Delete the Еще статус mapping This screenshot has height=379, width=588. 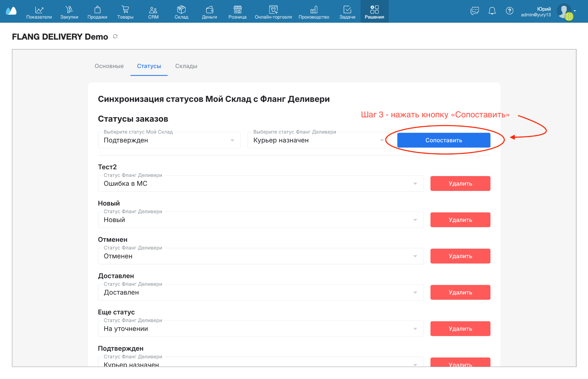pos(460,328)
